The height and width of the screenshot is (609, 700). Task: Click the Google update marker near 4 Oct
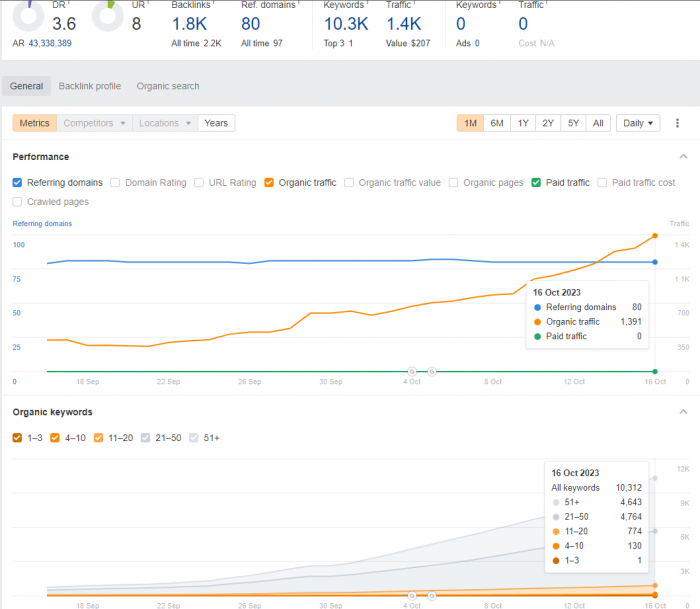[x=412, y=372]
